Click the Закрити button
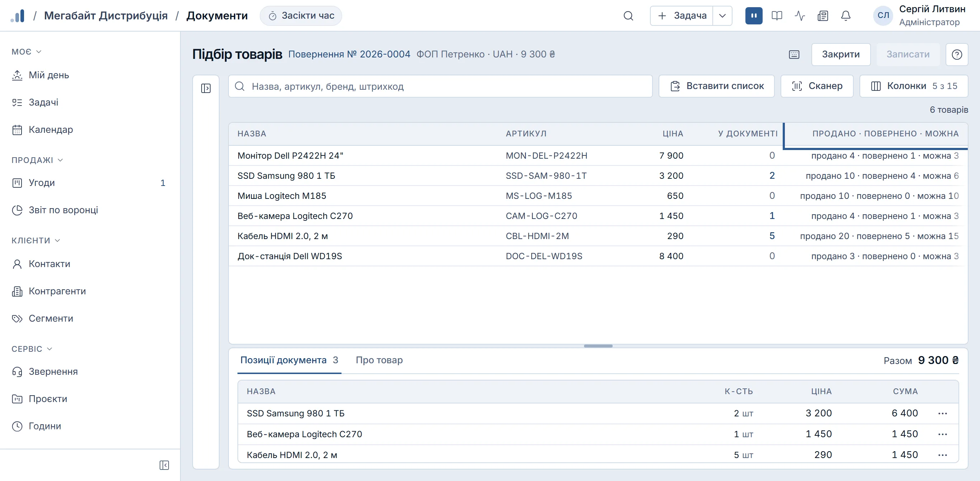The image size is (980, 481). 840,55
